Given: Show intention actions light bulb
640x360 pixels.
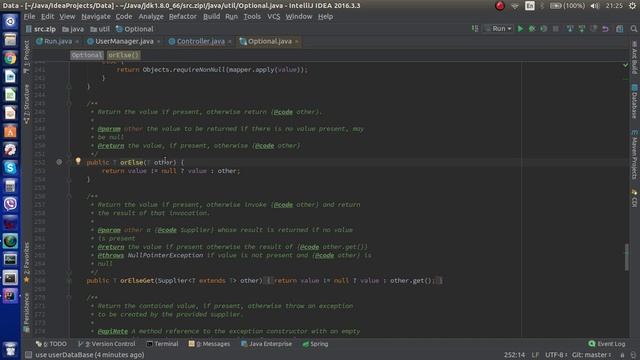Looking at the screenshot, I should tap(78, 161).
